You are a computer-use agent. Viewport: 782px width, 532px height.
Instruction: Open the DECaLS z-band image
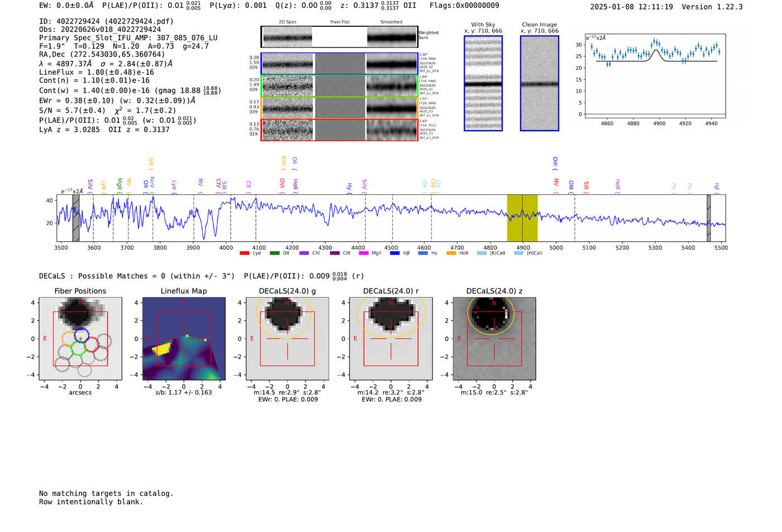point(494,339)
